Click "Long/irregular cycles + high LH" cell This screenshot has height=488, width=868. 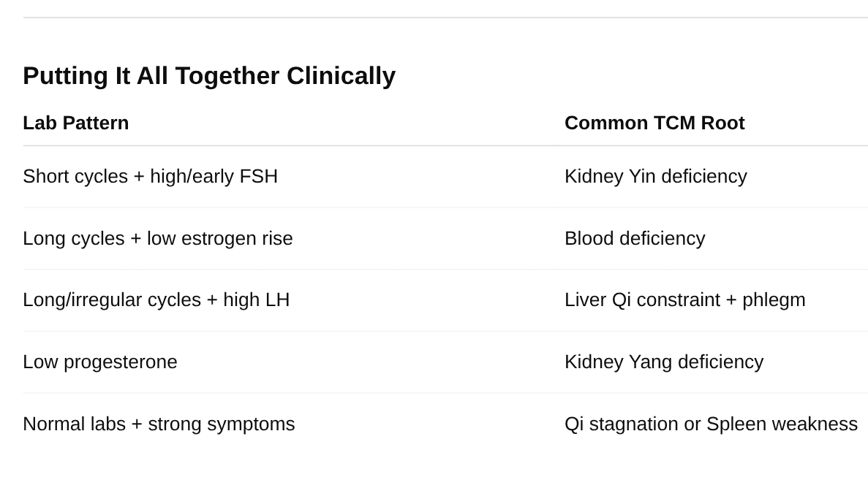click(x=156, y=300)
